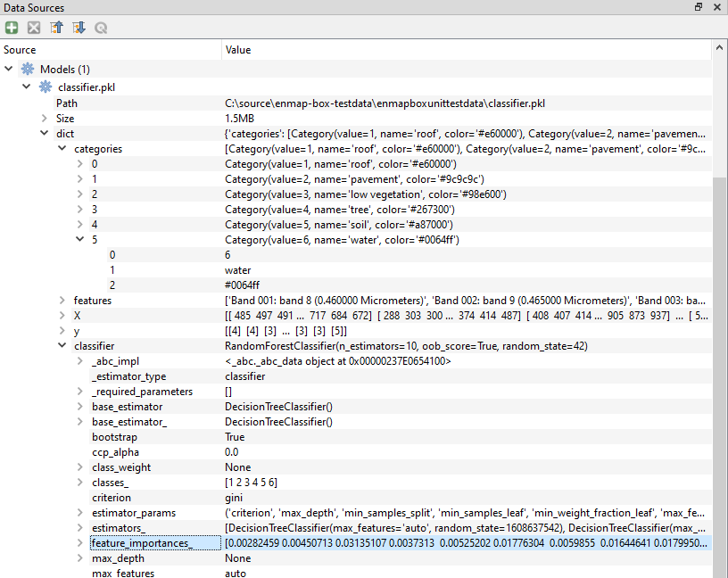Select the soil category value text
The height and width of the screenshot is (578, 728).
(x=339, y=225)
